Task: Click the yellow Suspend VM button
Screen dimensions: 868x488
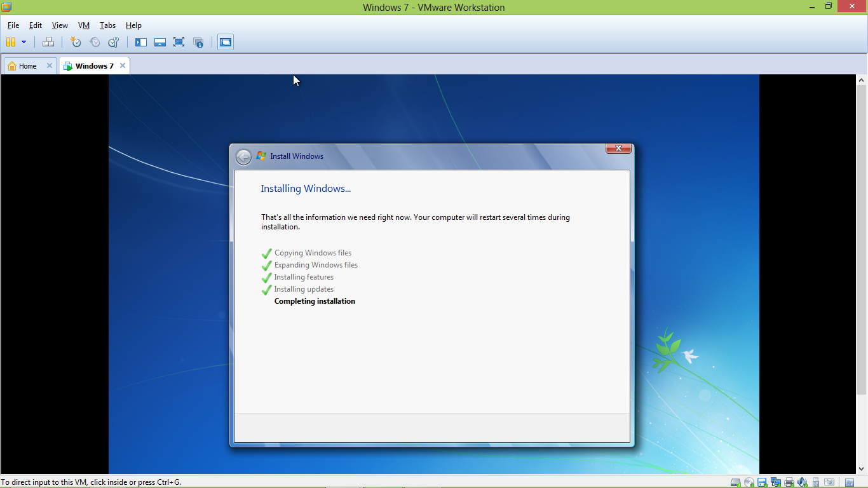Action: pyautogui.click(x=10, y=42)
